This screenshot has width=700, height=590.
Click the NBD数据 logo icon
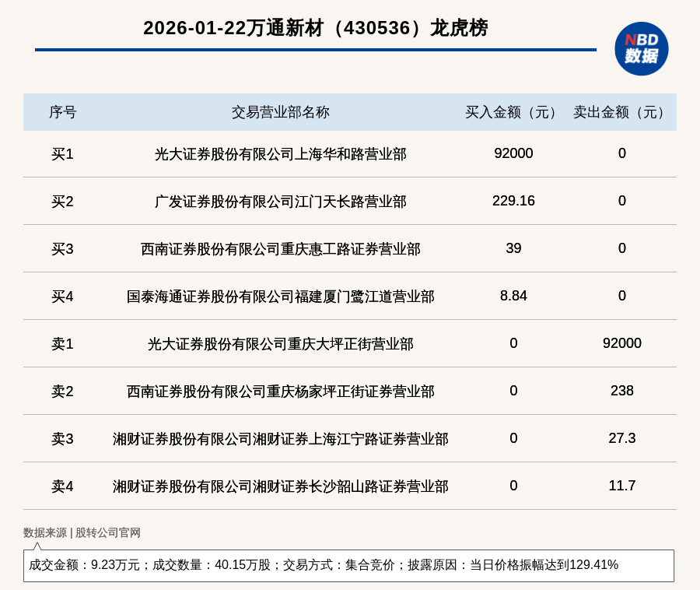coord(641,48)
